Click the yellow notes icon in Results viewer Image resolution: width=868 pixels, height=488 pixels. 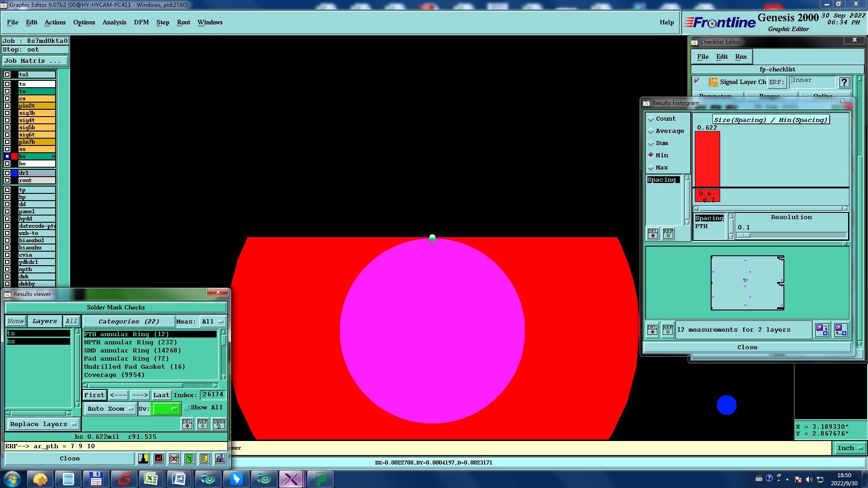tap(204, 459)
